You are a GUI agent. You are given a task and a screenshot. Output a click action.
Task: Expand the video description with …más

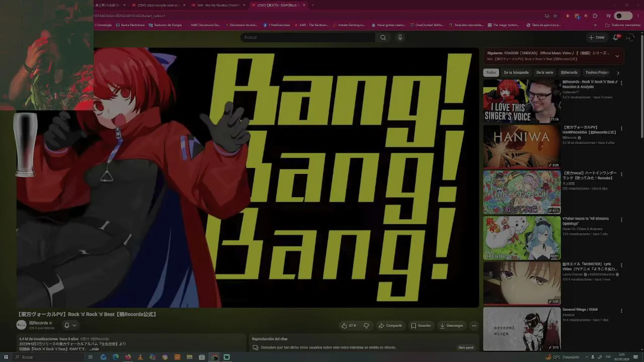[x=94, y=349]
